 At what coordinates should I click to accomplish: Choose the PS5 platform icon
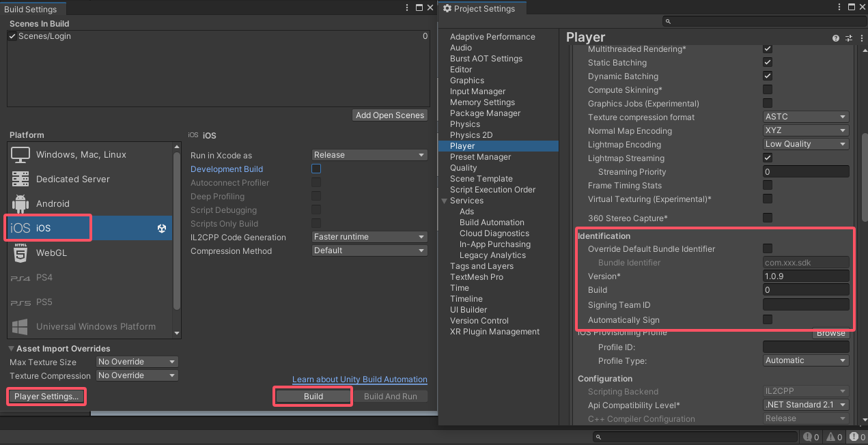tap(20, 302)
